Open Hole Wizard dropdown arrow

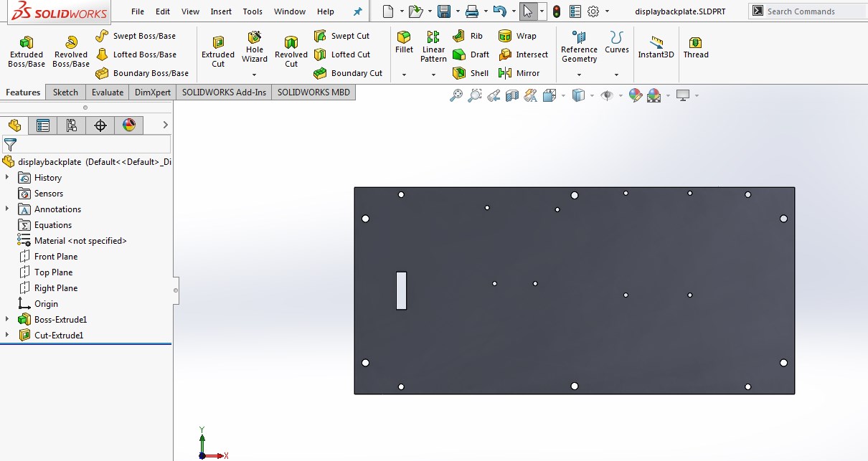(x=255, y=75)
